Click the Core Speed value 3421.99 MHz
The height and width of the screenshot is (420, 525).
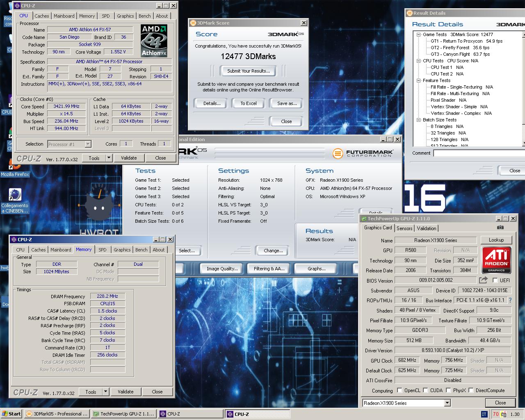[x=66, y=106]
